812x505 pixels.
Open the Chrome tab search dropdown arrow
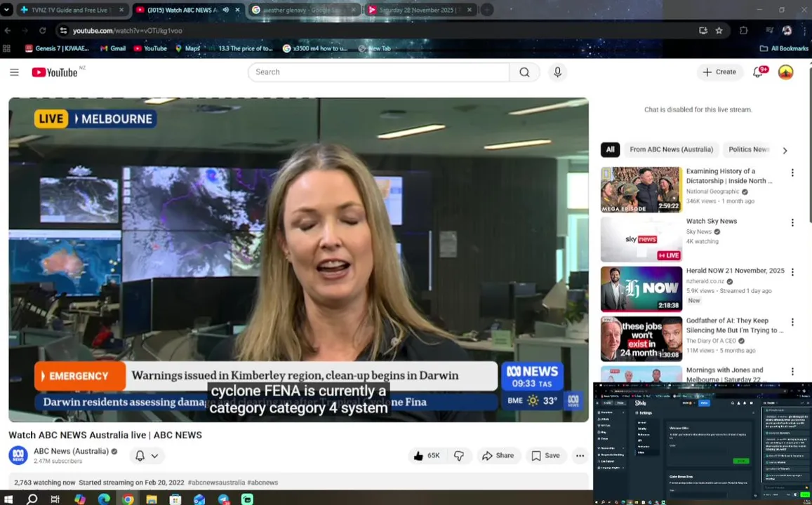pyautogui.click(x=6, y=10)
